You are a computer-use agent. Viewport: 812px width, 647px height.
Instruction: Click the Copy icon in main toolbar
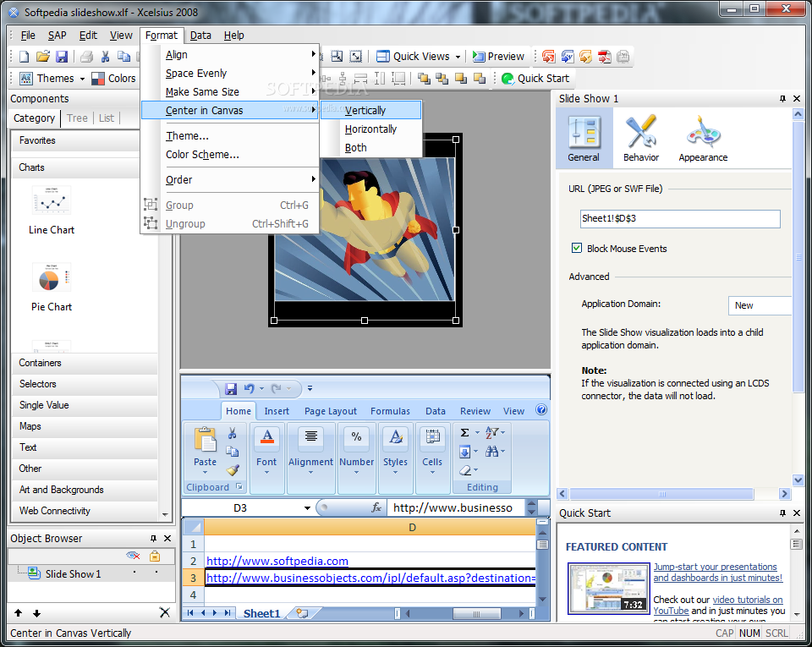pyautogui.click(x=123, y=57)
